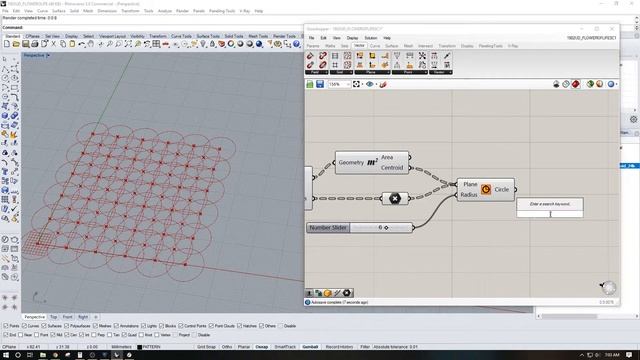Toggle the End osnap checkbox
This screenshot has width=640, height=360.
pyautogui.click(x=6, y=335)
